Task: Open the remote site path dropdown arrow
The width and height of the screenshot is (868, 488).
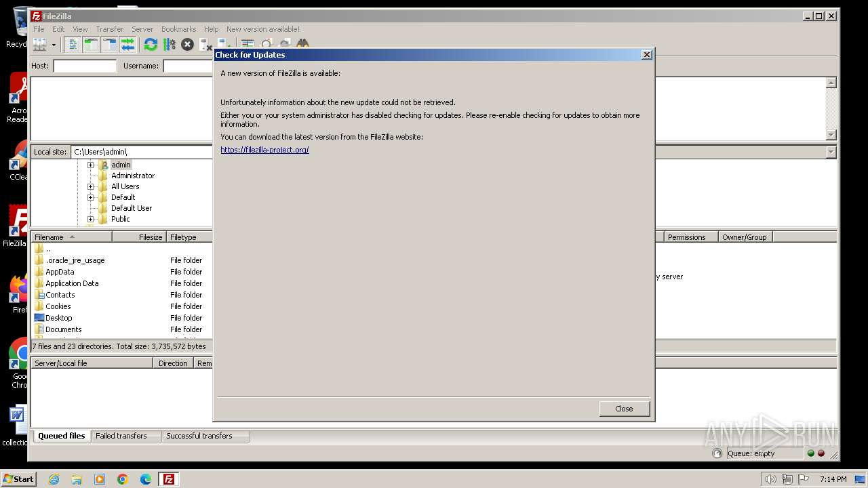Action: [831, 152]
